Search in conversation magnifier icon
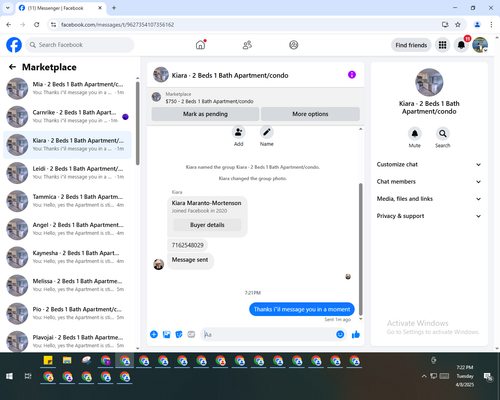This screenshot has height=400, width=500. click(x=443, y=134)
